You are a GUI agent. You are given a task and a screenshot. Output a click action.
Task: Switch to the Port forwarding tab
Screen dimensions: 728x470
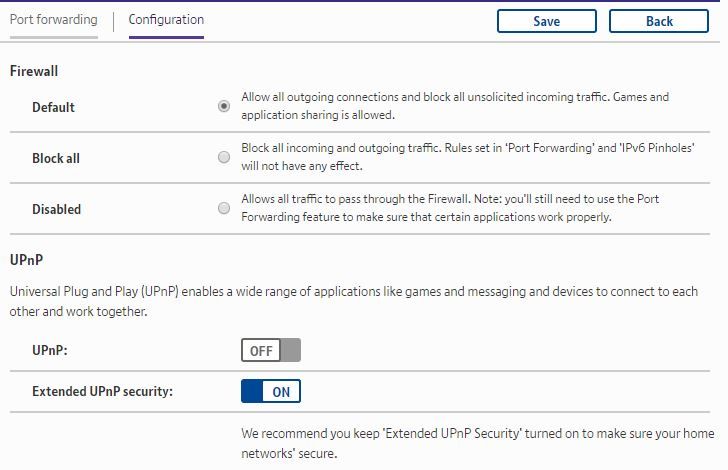(54, 20)
